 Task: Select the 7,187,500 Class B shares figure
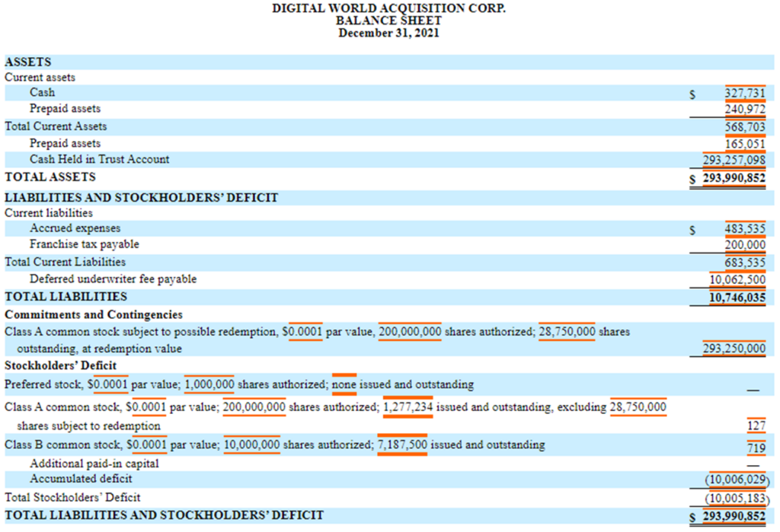(402, 444)
